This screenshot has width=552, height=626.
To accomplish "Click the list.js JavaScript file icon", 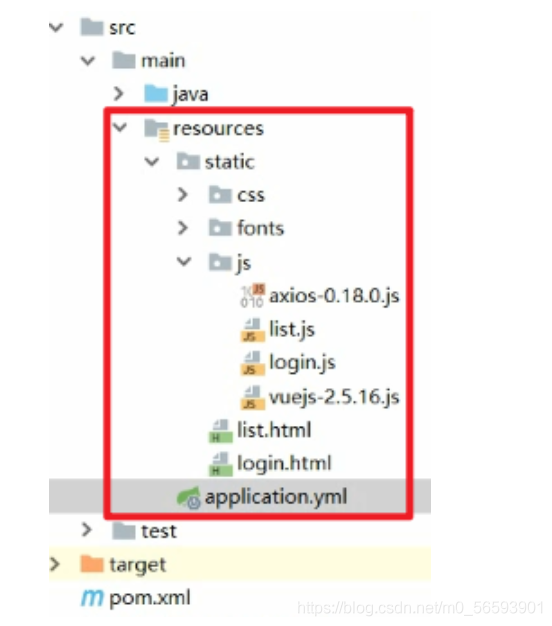I will pos(252,330).
